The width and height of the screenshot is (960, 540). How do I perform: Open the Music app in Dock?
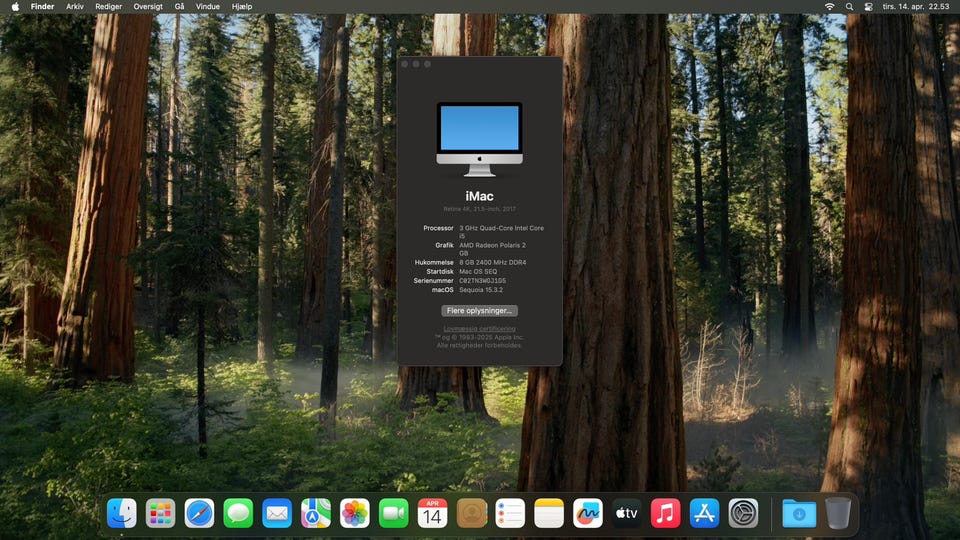click(665, 513)
